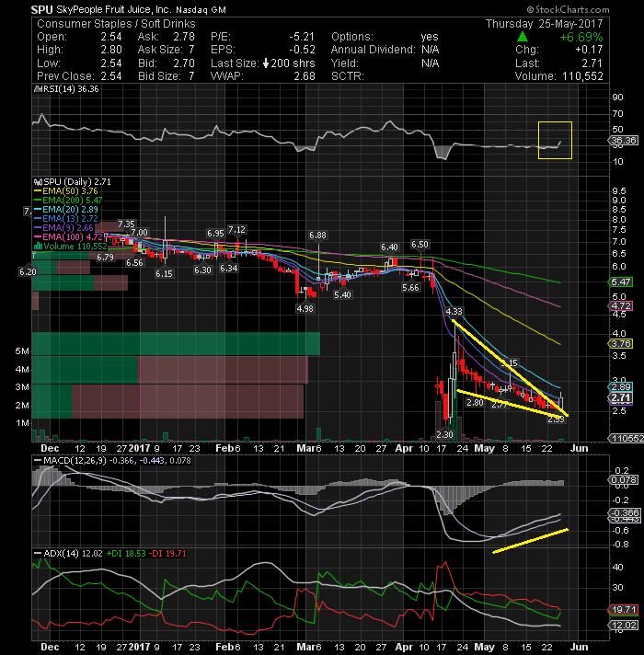Click the yellow EMA(50) 3.76 legend entry
644x655 pixels.
click(66, 191)
